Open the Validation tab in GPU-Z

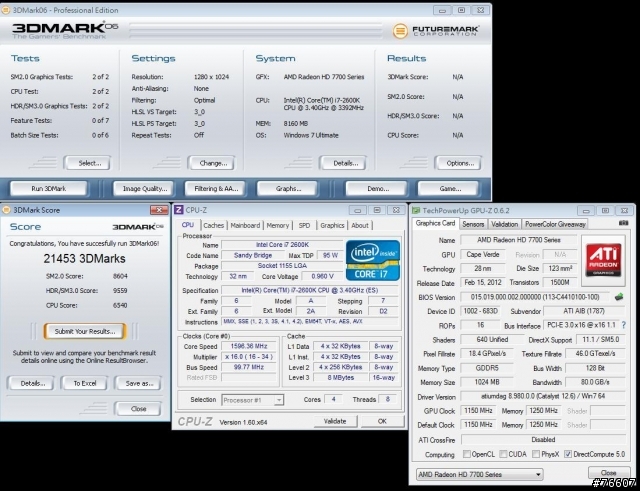[504, 224]
